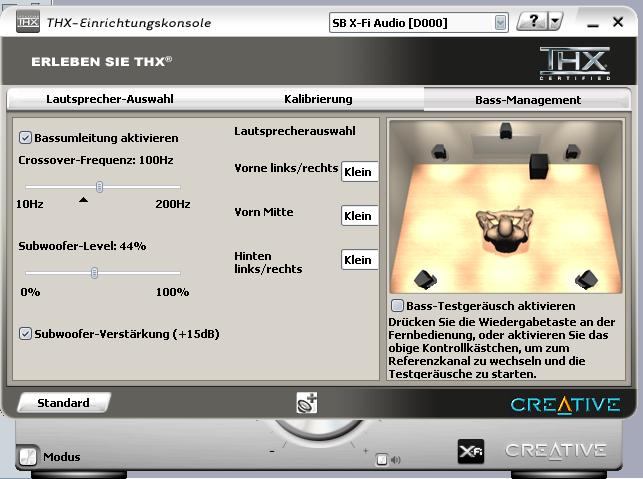Click the front right speaker in room view

pyautogui.click(x=572, y=152)
